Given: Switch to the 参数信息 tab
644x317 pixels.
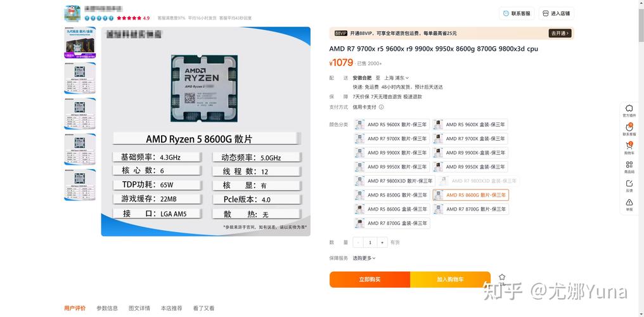Looking at the screenshot, I should pyautogui.click(x=107, y=308).
